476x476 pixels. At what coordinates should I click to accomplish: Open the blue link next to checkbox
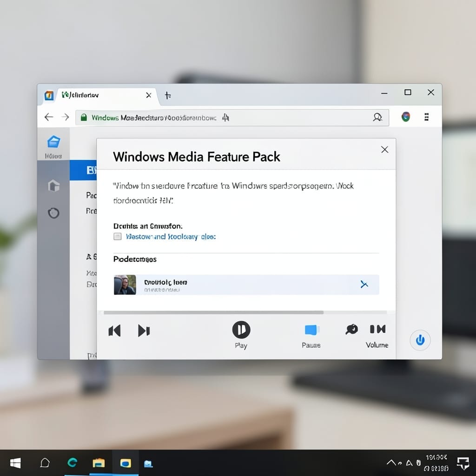[x=171, y=237]
